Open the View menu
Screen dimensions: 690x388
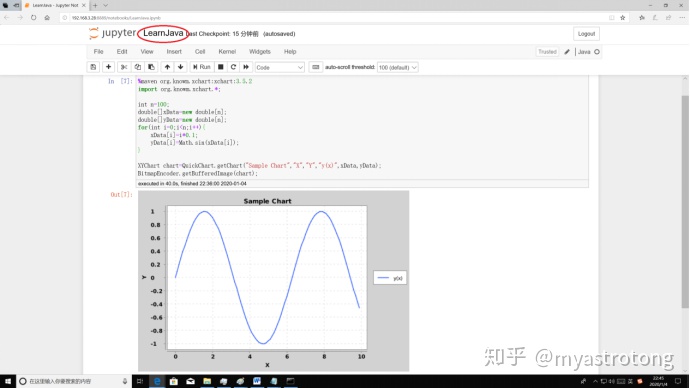147,51
